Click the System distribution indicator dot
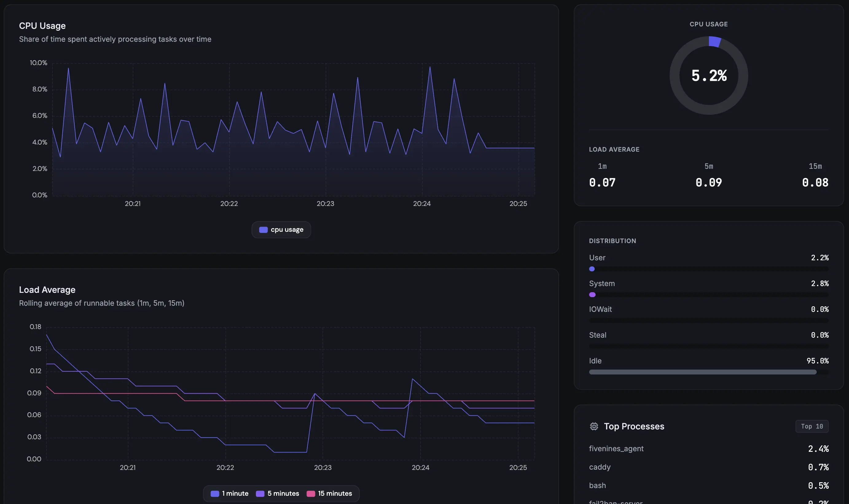849x504 pixels. coord(593,295)
